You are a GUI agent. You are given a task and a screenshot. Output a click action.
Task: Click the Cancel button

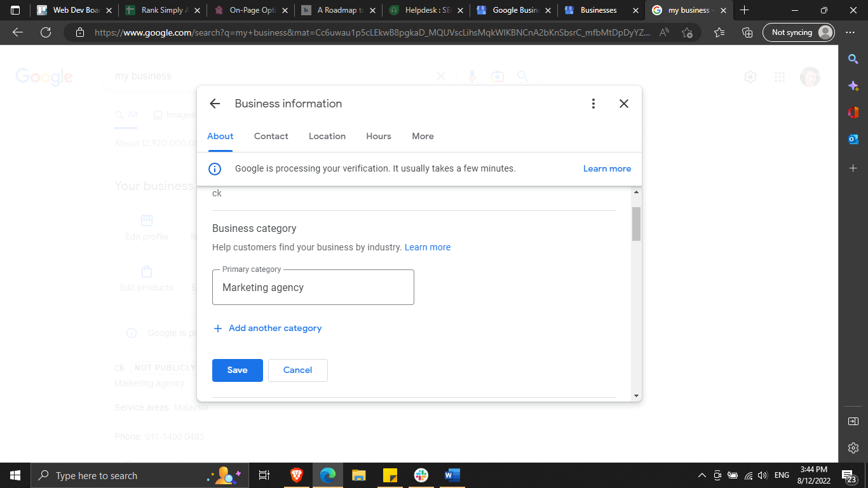pos(297,370)
